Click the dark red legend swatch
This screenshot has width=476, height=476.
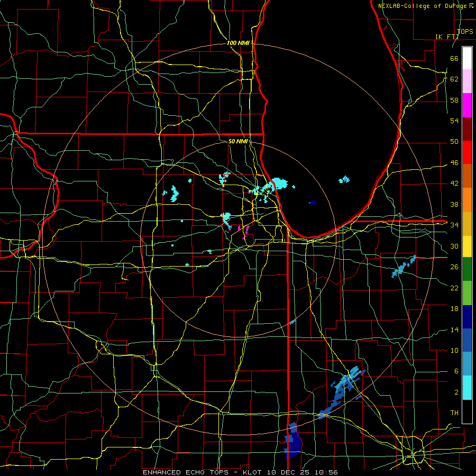coord(467,129)
